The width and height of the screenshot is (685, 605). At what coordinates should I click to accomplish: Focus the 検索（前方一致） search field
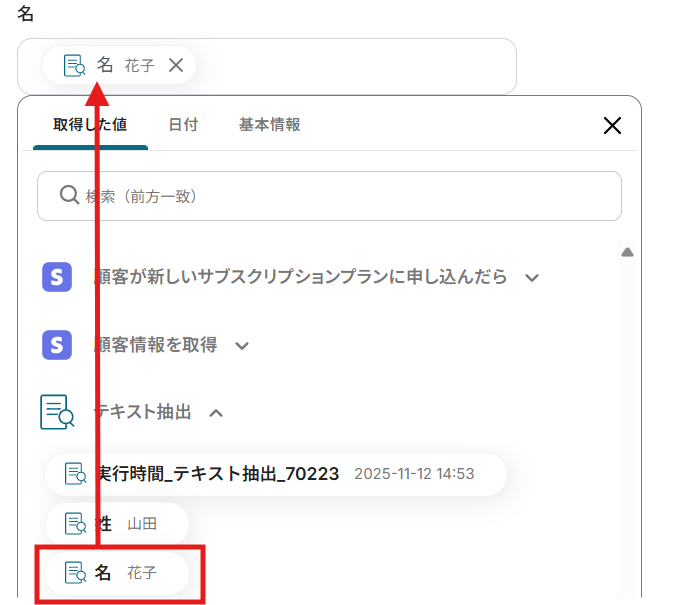329,196
